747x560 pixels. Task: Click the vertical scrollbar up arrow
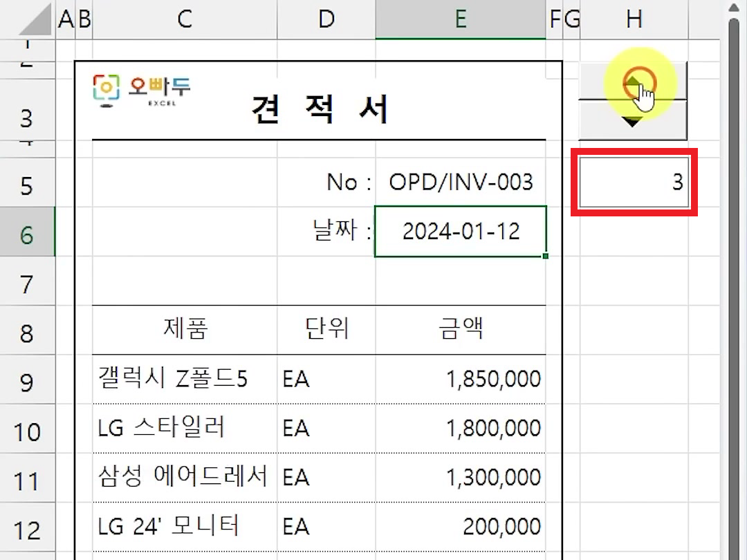(x=735, y=7)
